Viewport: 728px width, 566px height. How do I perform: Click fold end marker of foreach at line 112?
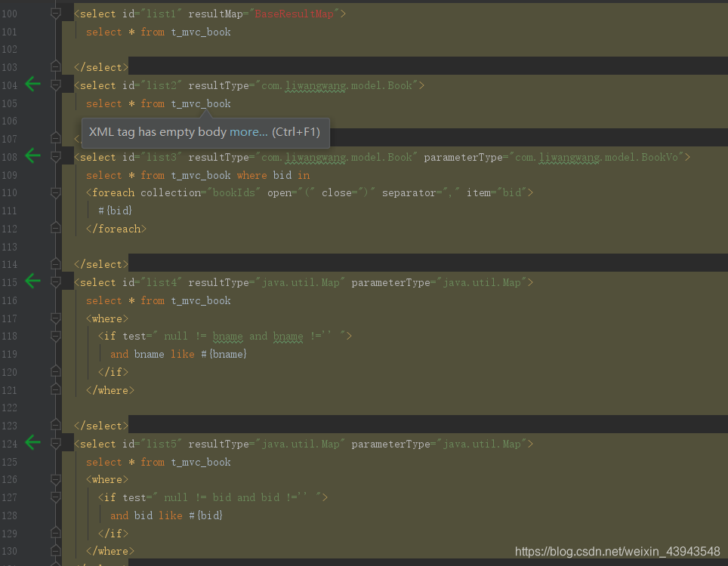[55, 228]
